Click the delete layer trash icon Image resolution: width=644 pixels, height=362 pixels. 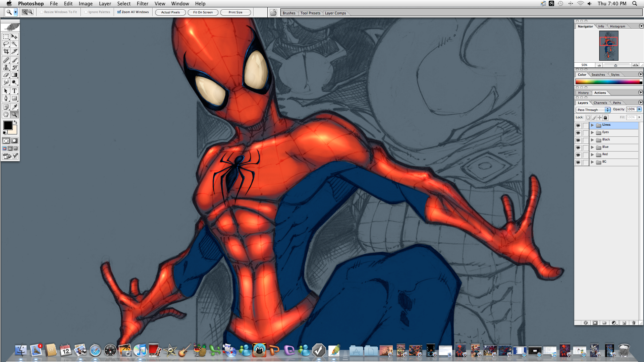coord(634,323)
